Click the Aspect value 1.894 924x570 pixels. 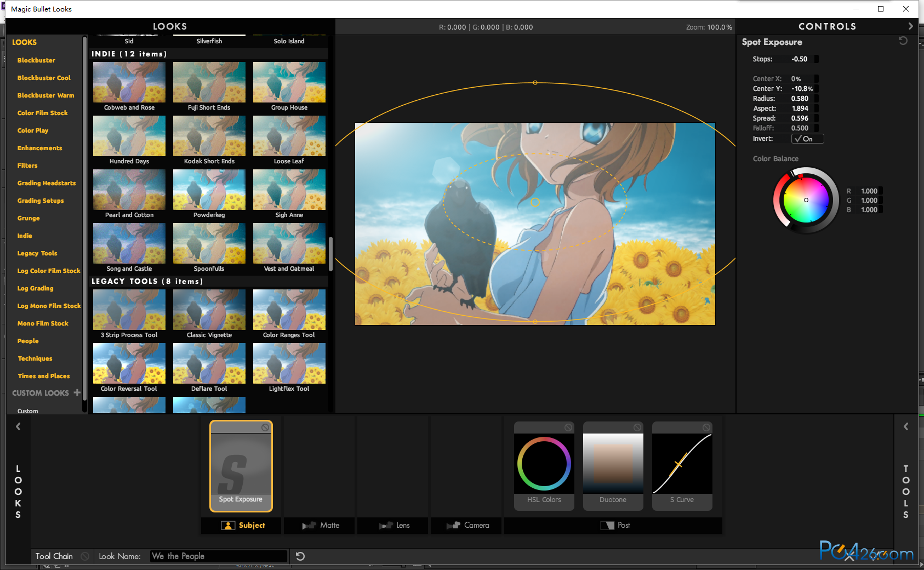pos(800,109)
